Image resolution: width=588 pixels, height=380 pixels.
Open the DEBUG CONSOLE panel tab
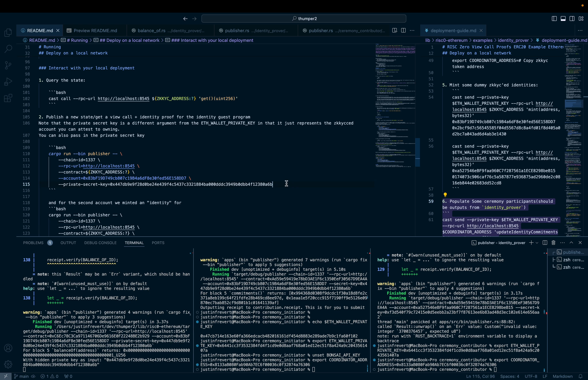100,243
